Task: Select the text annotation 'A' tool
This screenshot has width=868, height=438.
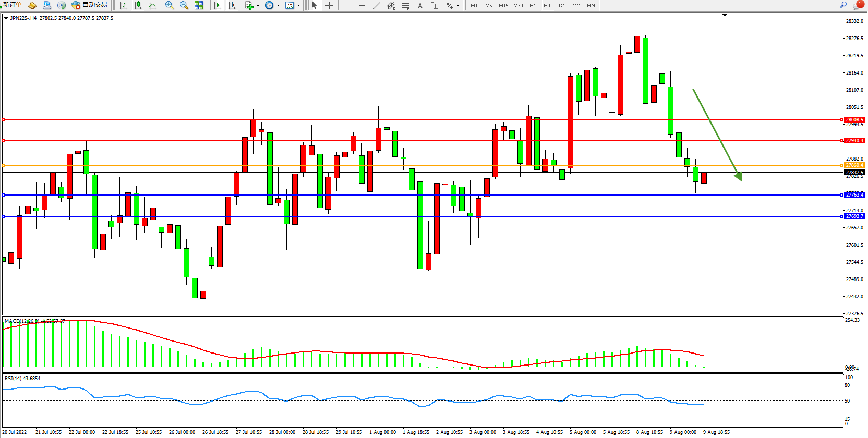Action: pos(420,6)
